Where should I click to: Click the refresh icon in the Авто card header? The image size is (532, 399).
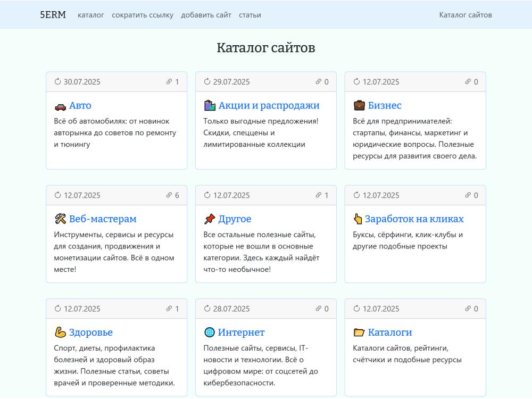57,81
